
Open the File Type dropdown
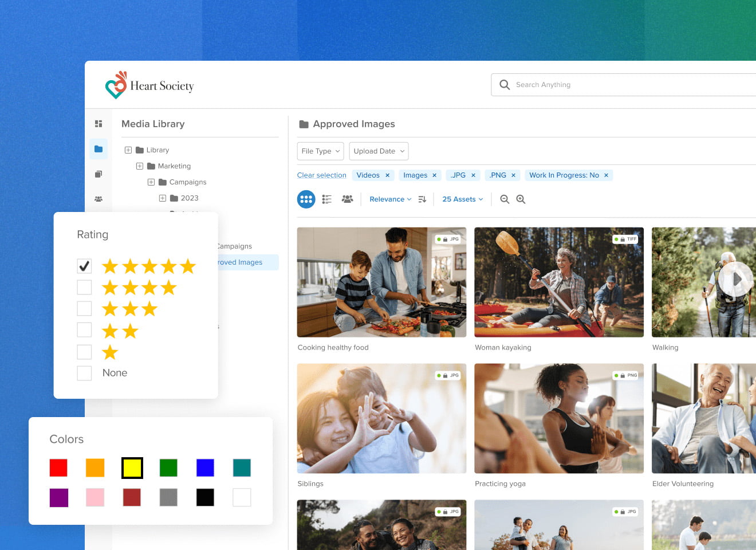[x=320, y=151]
